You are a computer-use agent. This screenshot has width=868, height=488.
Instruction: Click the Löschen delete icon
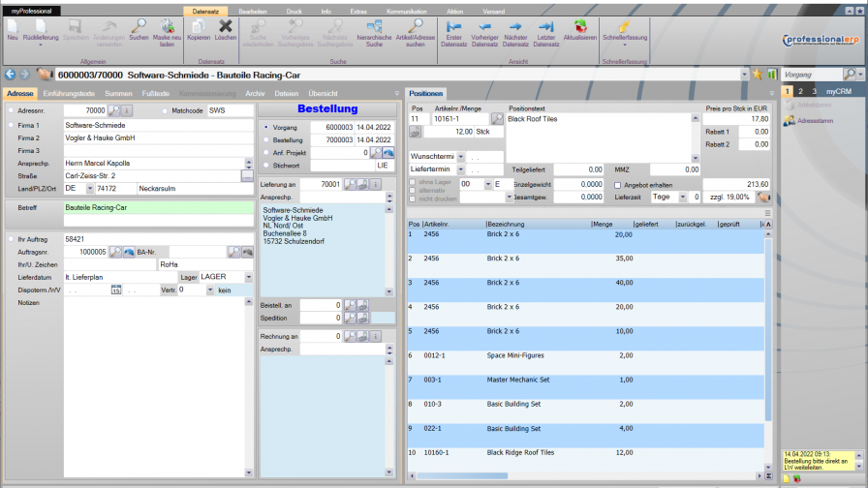click(x=226, y=27)
